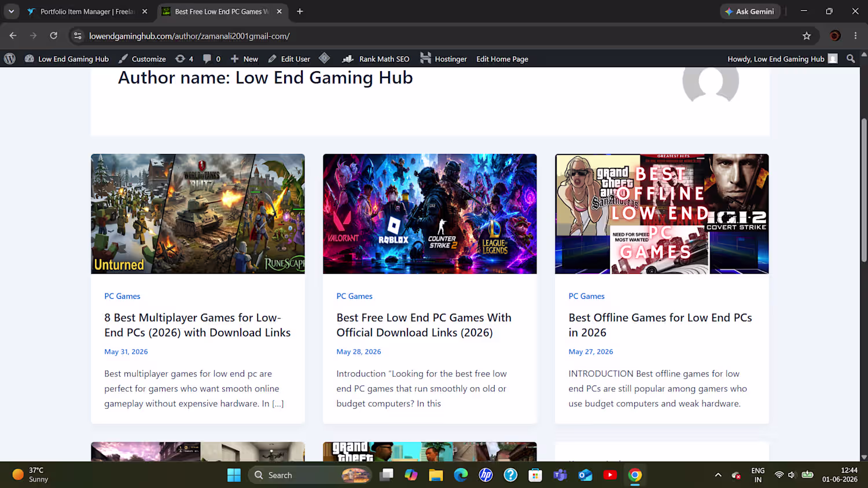Open the Wi-Fi network tray icon
Viewport: 868px width, 488px height.
tap(779, 475)
